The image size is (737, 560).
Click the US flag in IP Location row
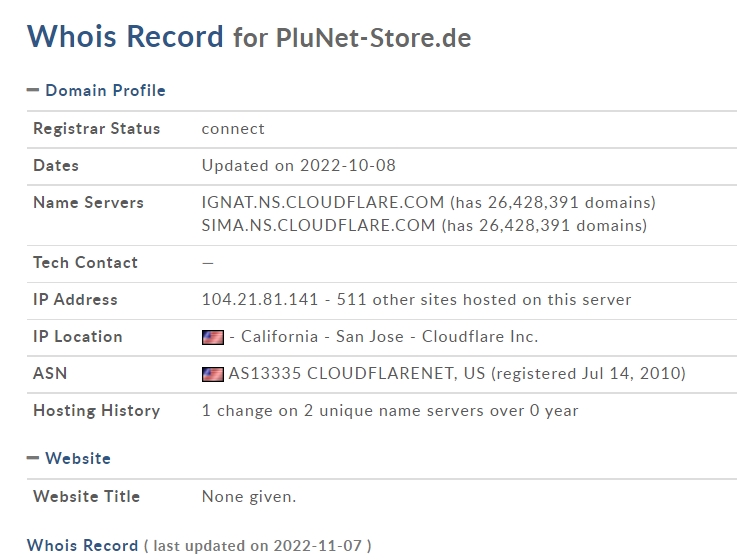click(213, 337)
